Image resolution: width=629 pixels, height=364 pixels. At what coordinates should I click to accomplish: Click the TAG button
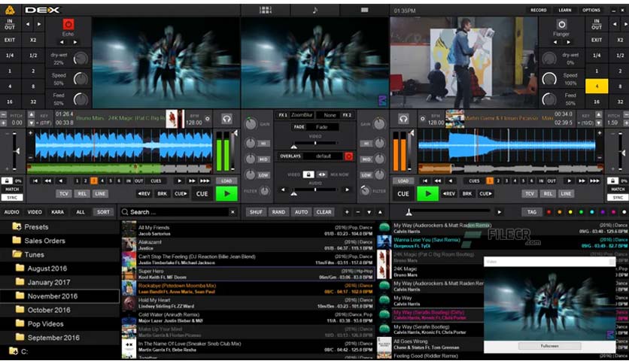pyautogui.click(x=531, y=212)
